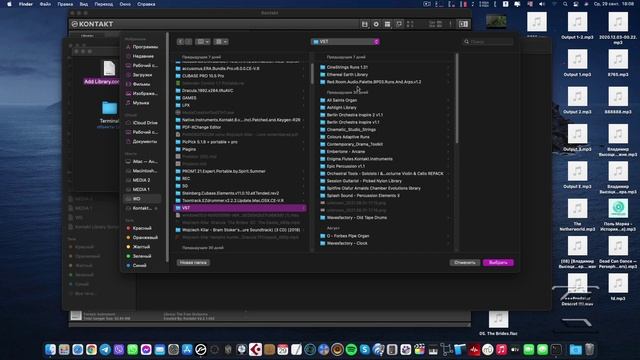
Task: Select the highlighted VST folder row
Action: click(x=240, y=208)
